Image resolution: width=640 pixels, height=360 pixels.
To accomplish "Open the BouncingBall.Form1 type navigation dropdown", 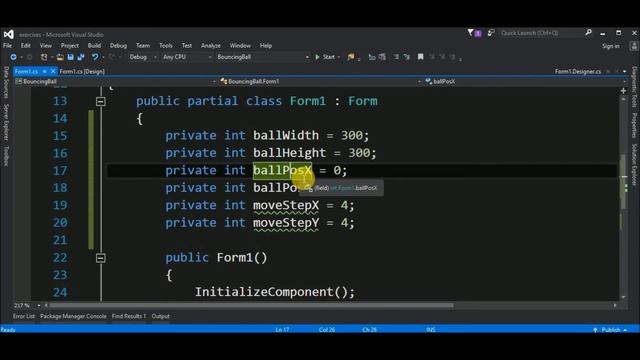I will coord(320,81).
